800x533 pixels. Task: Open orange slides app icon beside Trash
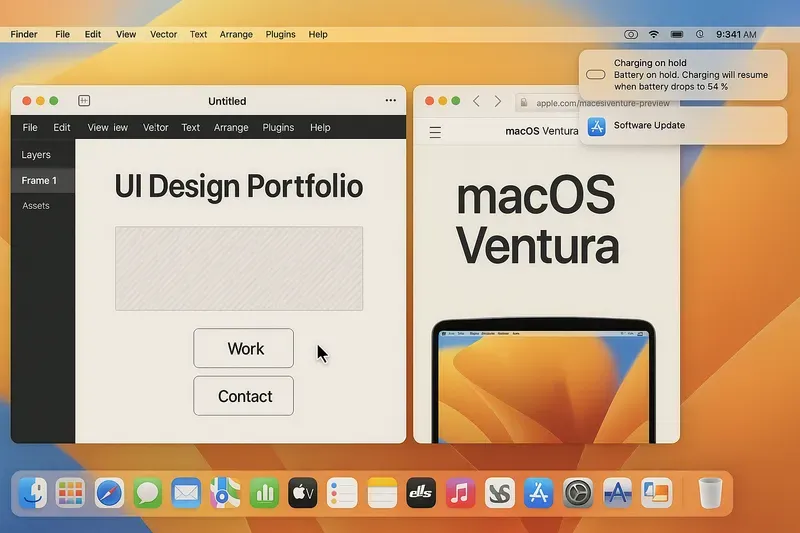point(657,493)
